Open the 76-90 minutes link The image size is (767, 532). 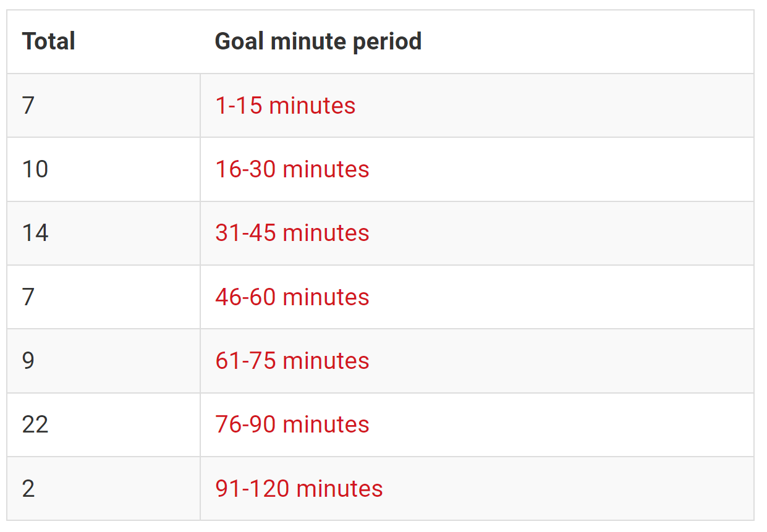click(292, 424)
